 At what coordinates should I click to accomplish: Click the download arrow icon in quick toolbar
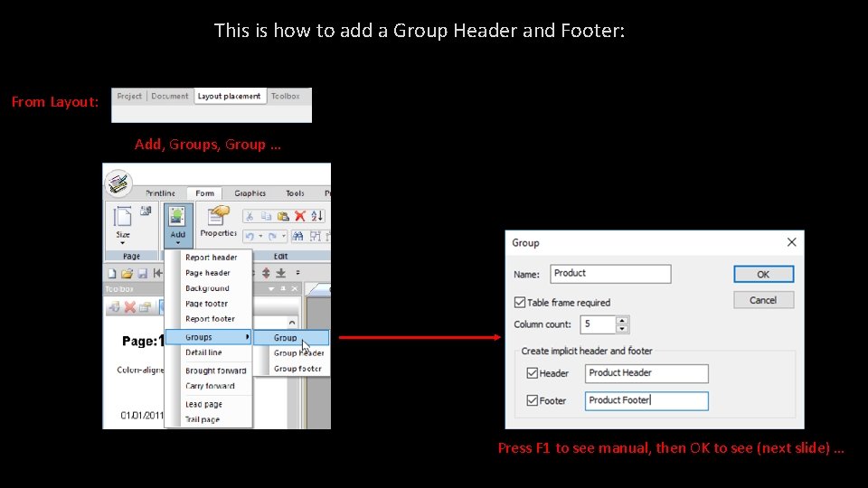pos(281,273)
